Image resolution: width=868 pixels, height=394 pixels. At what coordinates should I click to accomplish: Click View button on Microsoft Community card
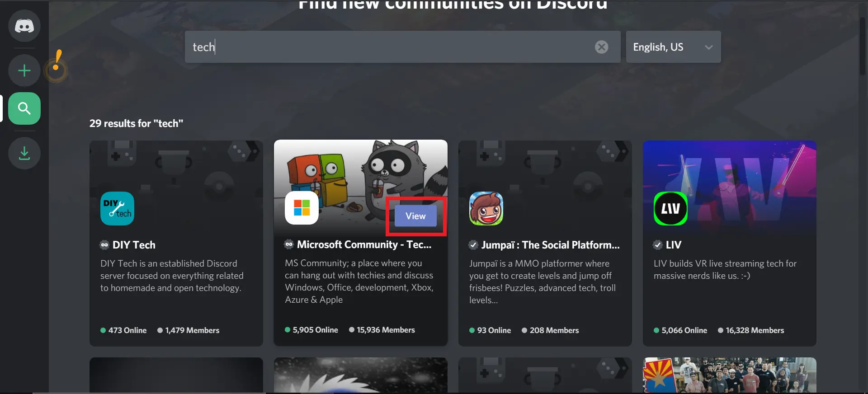415,216
